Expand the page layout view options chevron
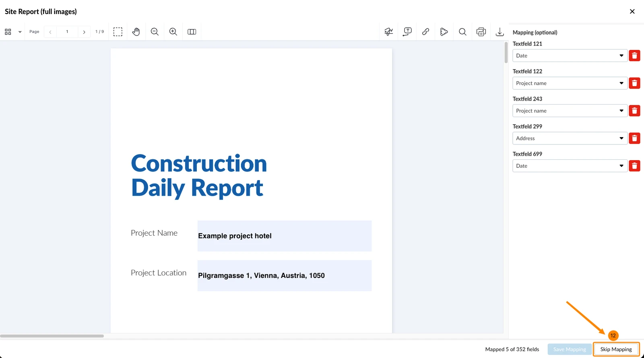Image resolution: width=644 pixels, height=358 pixels. 20,32
